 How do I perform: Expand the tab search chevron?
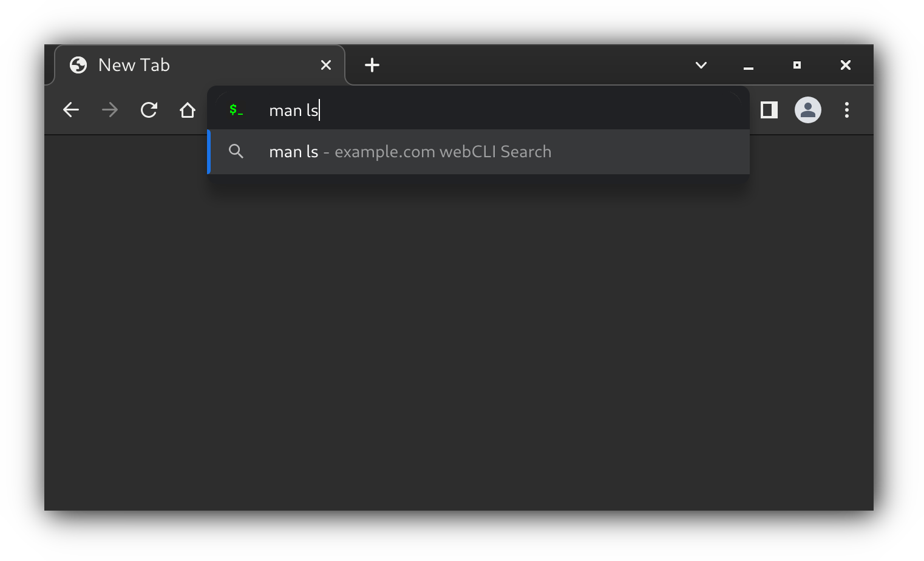pyautogui.click(x=701, y=65)
